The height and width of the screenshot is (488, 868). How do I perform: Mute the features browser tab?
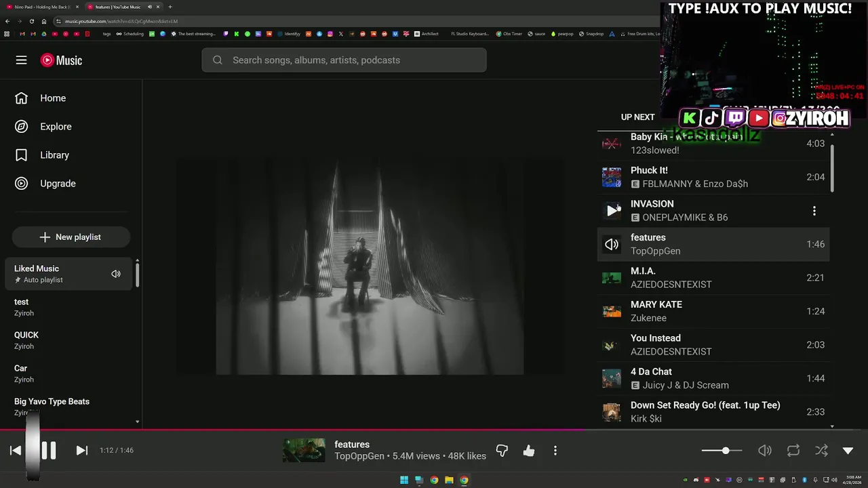tap(149, 7)
